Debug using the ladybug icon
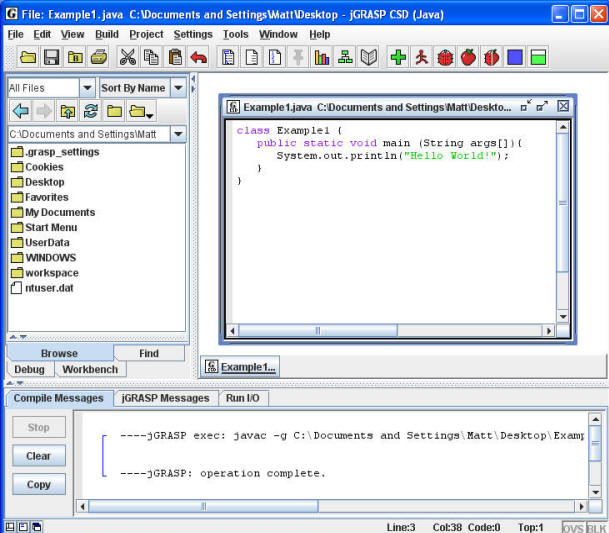The width and height of the screenshot is (609, 533). (x=445, y=57)
